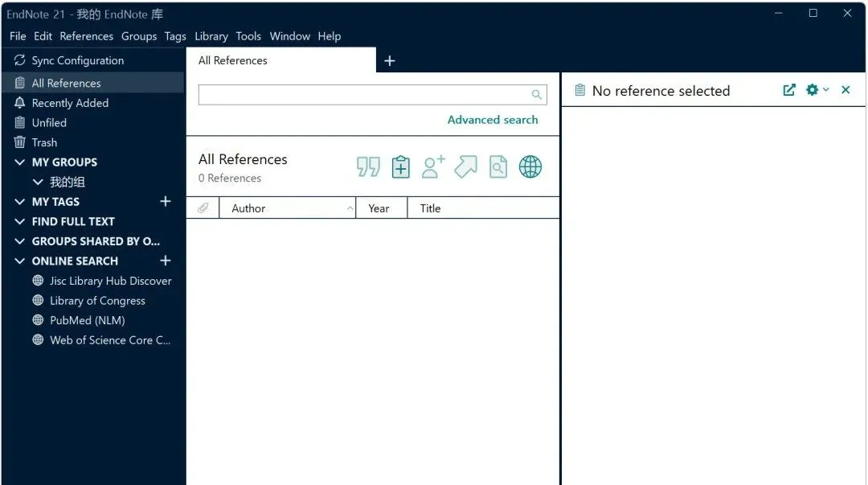This screenshot has height=485, width=868.
Task: Open the reference in a new window icon
Action: pyautogui.click(x=789, y=90)
